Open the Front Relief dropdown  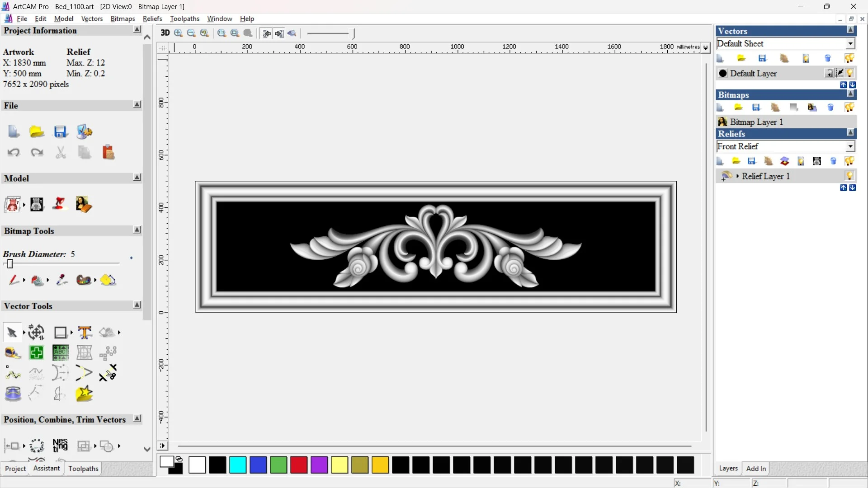point(850,146)
